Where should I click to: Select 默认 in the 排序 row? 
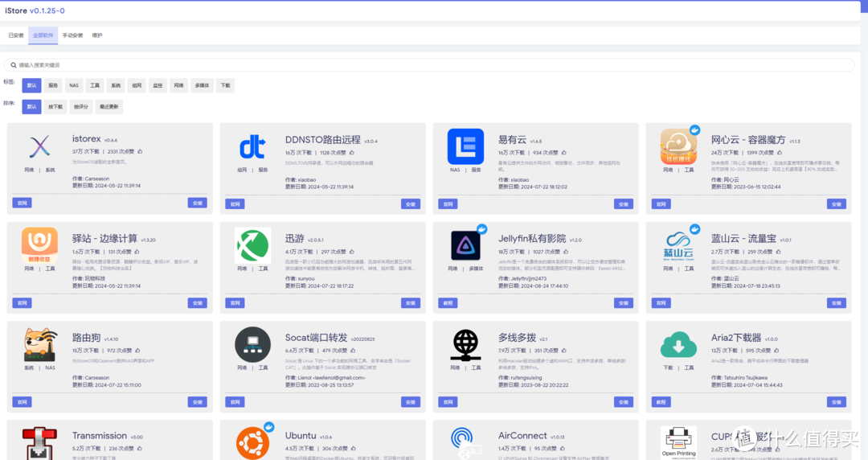tap(31, 107)
